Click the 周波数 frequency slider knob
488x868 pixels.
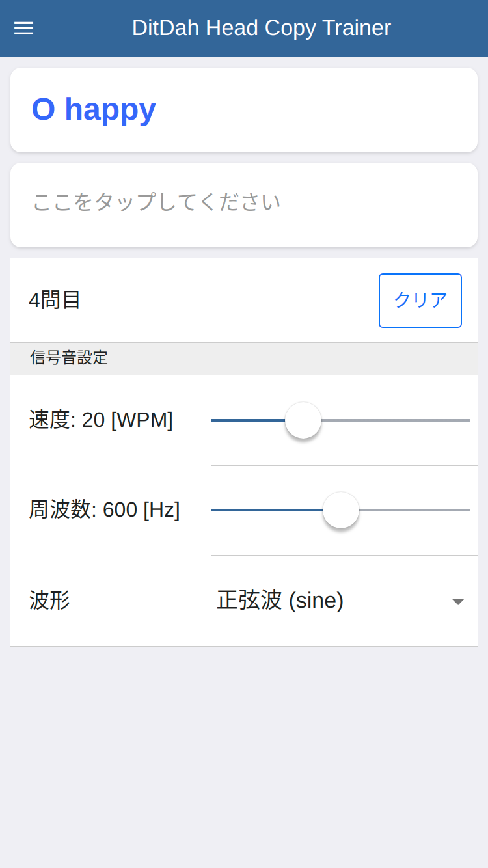[341, 510]
